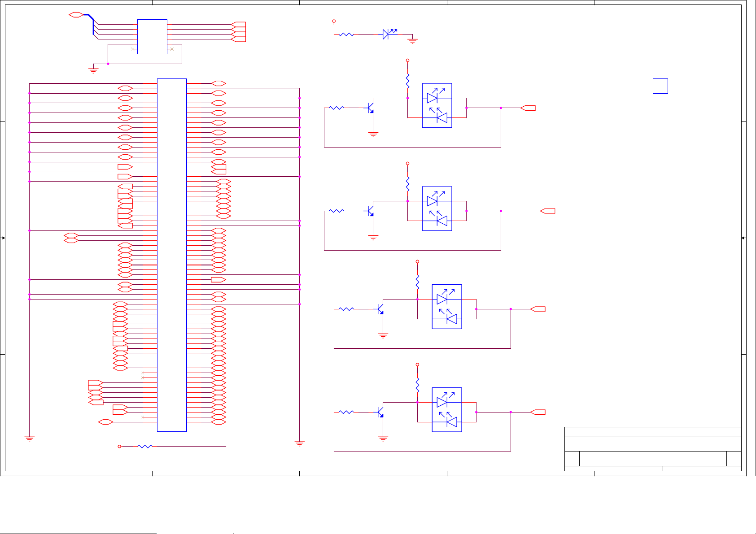The height and width of the screenshot is (534, 756).
Task: Click the small empty blue square symbol
Action: click(660, 86)
